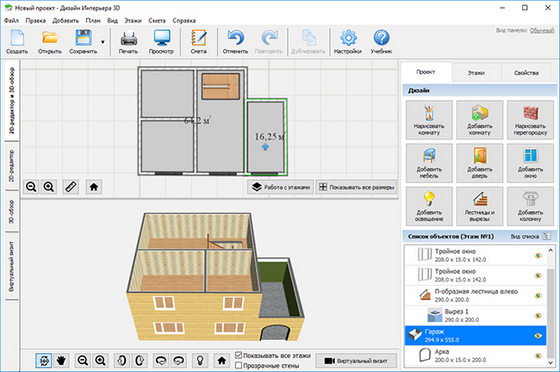Image resolution: width=560 pixels, height=372 pixels.
Task: Select the 2D-редактор и 3D-обзор side tab
Action: (12, 101)
